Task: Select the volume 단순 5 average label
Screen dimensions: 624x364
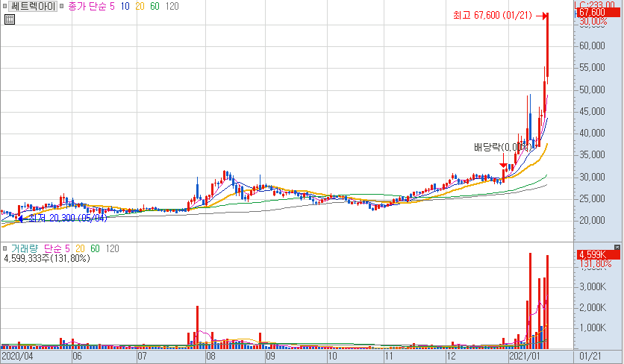Action: tap(57, 248)
